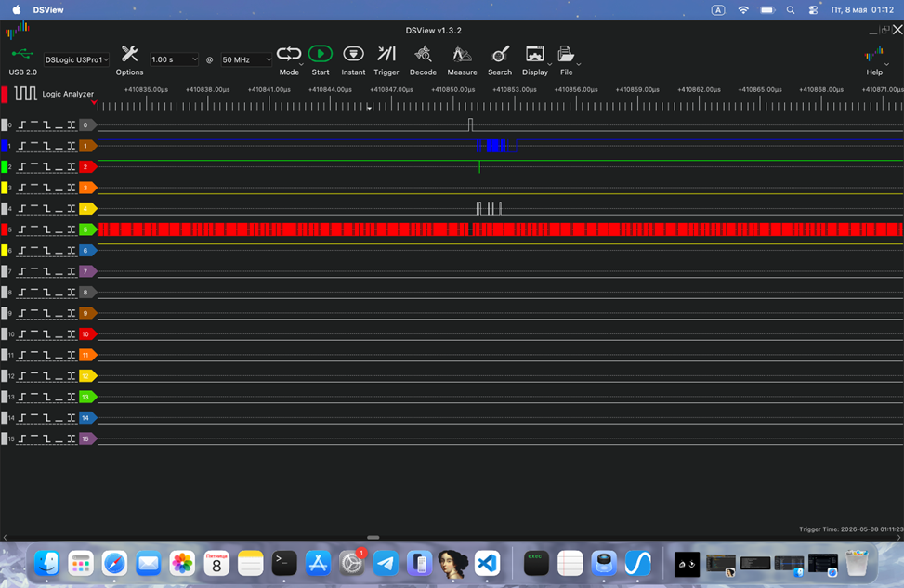Open Finder from the dock
This screenshot has width=904, height=588.
(46, 563)
